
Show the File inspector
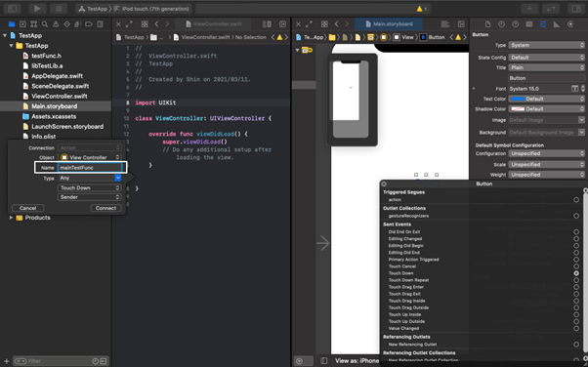(487, 24)
